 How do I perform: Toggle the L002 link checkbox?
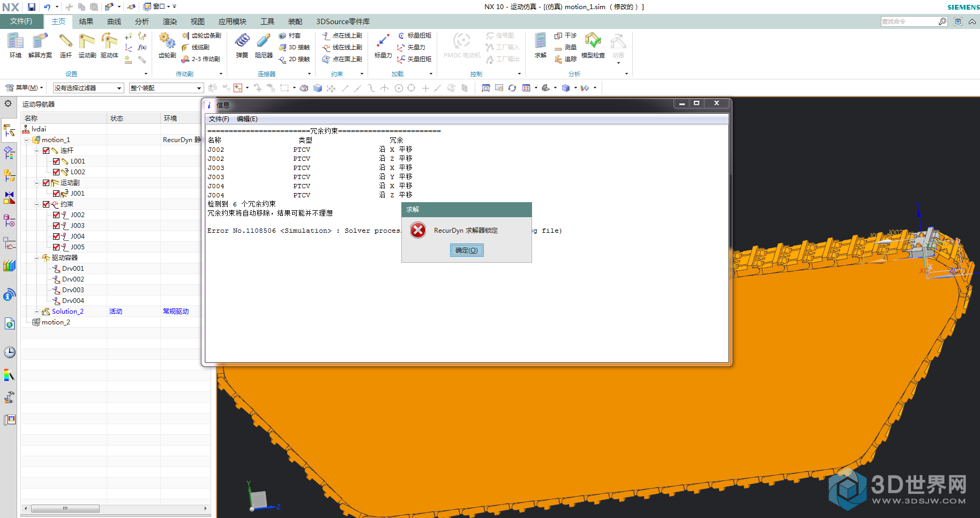click(56, 172)
